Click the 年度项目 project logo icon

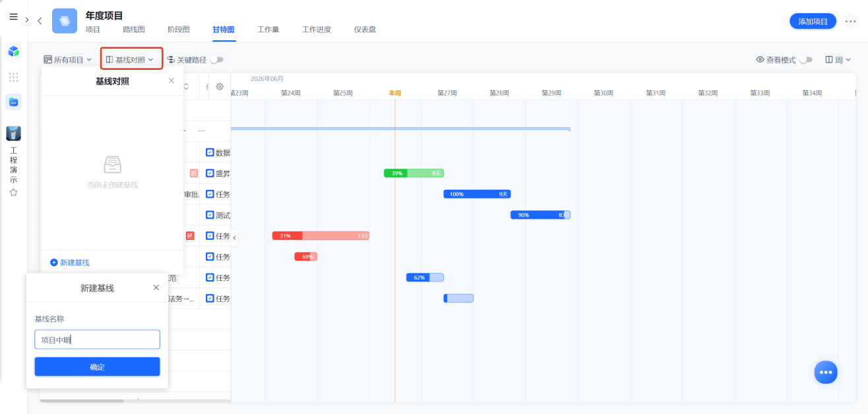65,21
